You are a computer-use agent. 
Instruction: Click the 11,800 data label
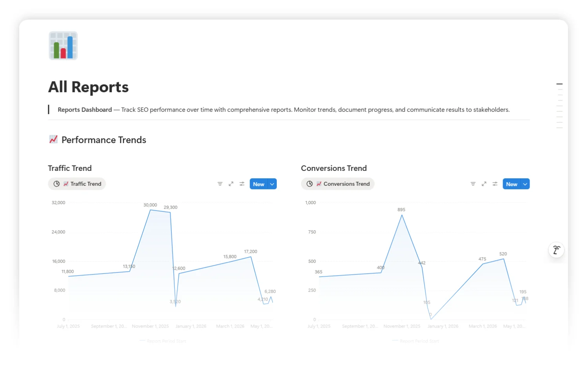coord(67,272)
